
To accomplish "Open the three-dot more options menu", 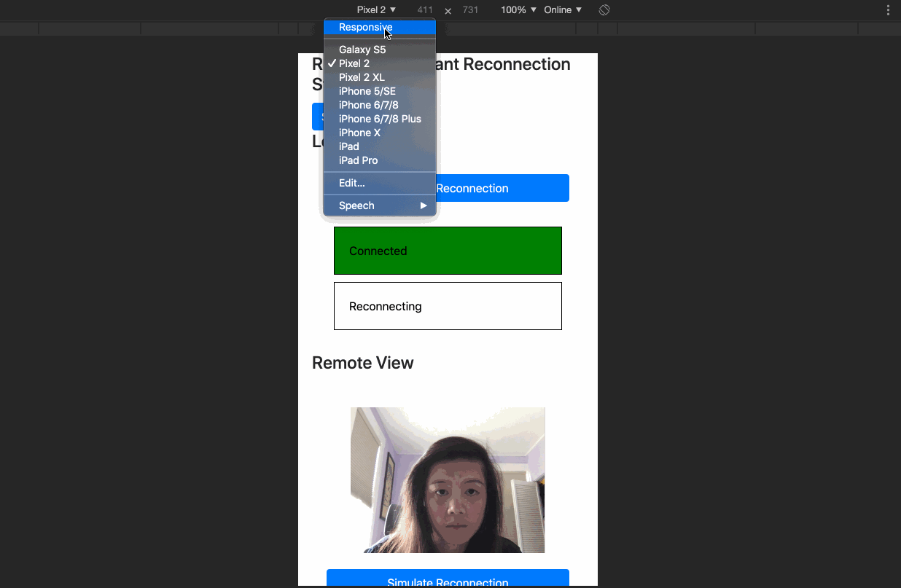I will pos(888,9).
